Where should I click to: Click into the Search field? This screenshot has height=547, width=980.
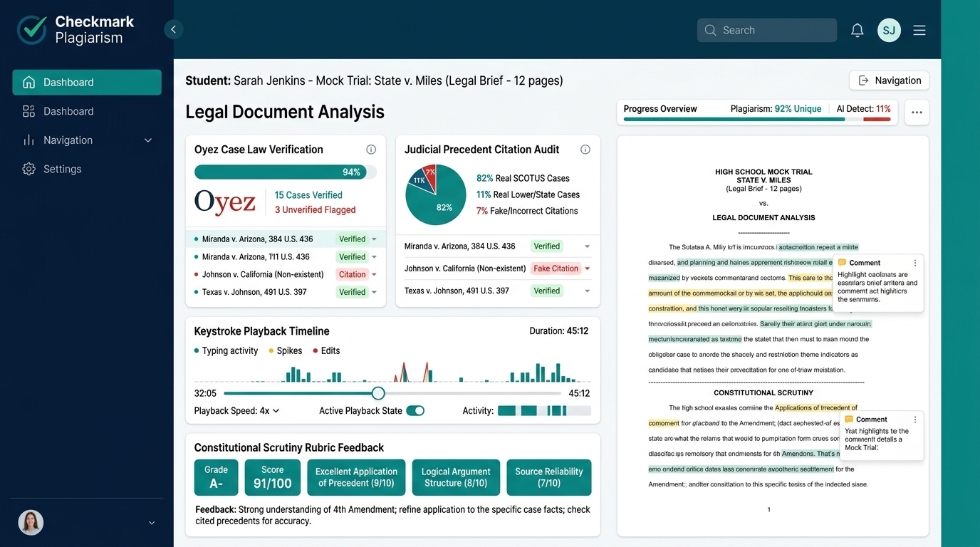pyautogui.click(x=766, y=30)
